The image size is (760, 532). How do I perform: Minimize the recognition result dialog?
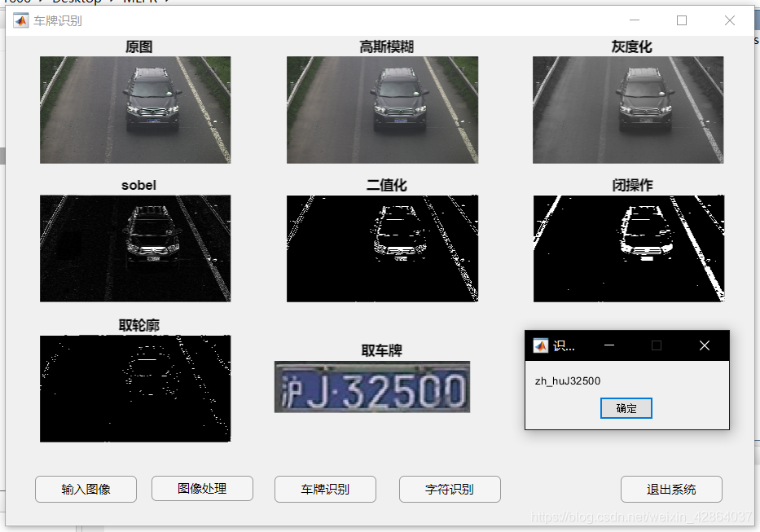pos(609,345)
